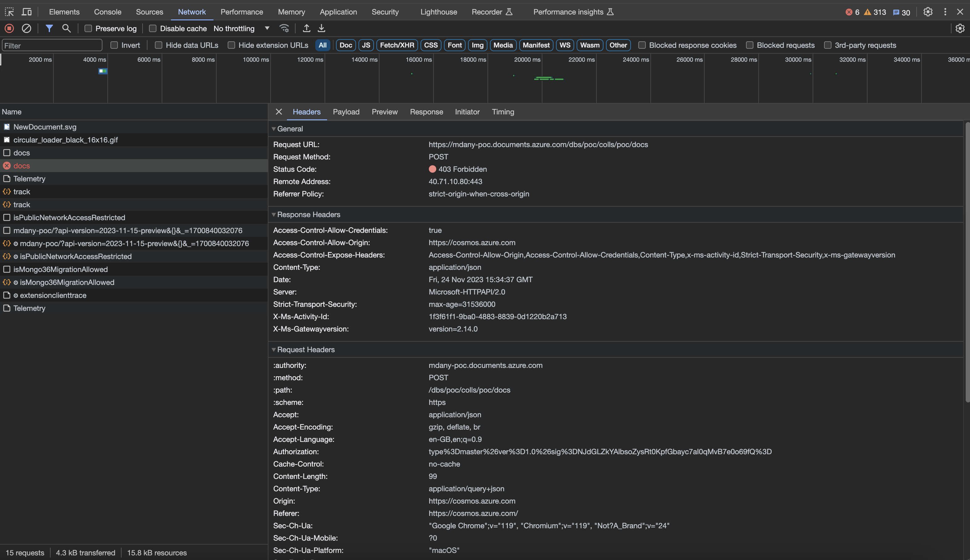Viewport: 970px width, 560px height.
Task: Check Hide data URLs option
Action: pos(159,45)
